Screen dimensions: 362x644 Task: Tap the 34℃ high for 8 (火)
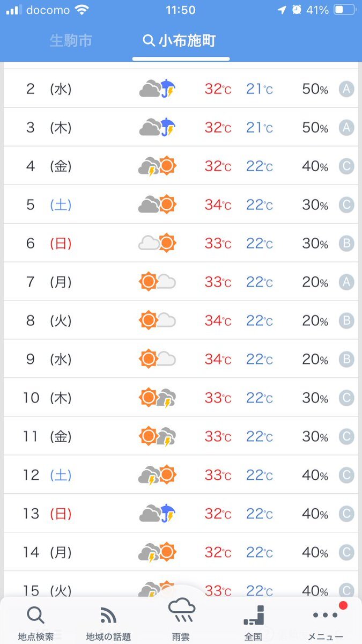[x=218, y=321]
